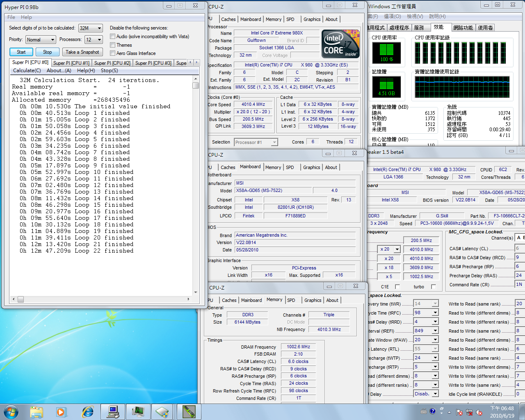
Task: Open the Disab. delay dropdown
Action: click(x=426, y=394)
